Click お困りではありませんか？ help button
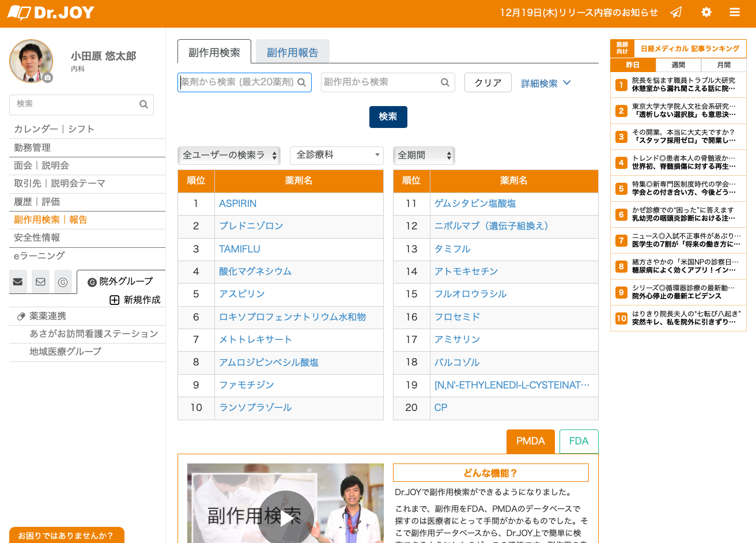Screen dimensions: 756x543 tap(66, 536)
